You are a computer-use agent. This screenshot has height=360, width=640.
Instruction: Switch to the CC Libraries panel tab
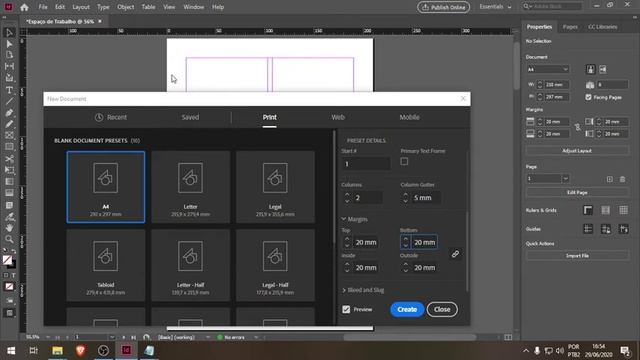tap(602, 27)
